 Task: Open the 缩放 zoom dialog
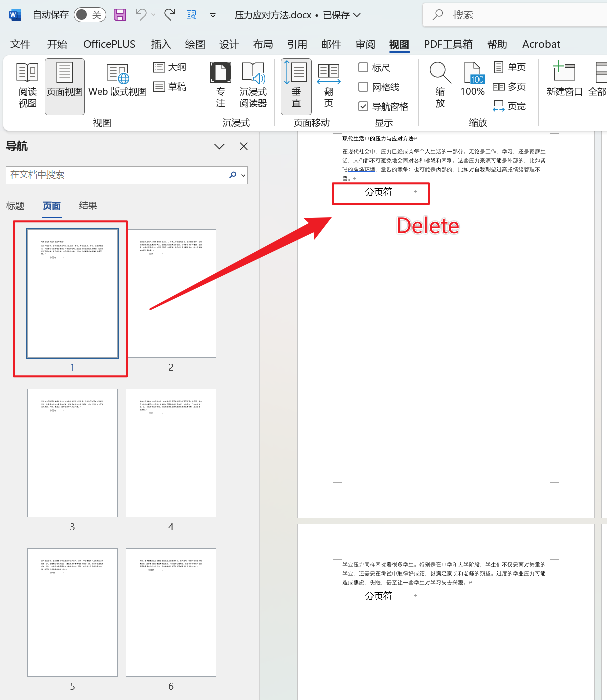(x=439, y=85)
